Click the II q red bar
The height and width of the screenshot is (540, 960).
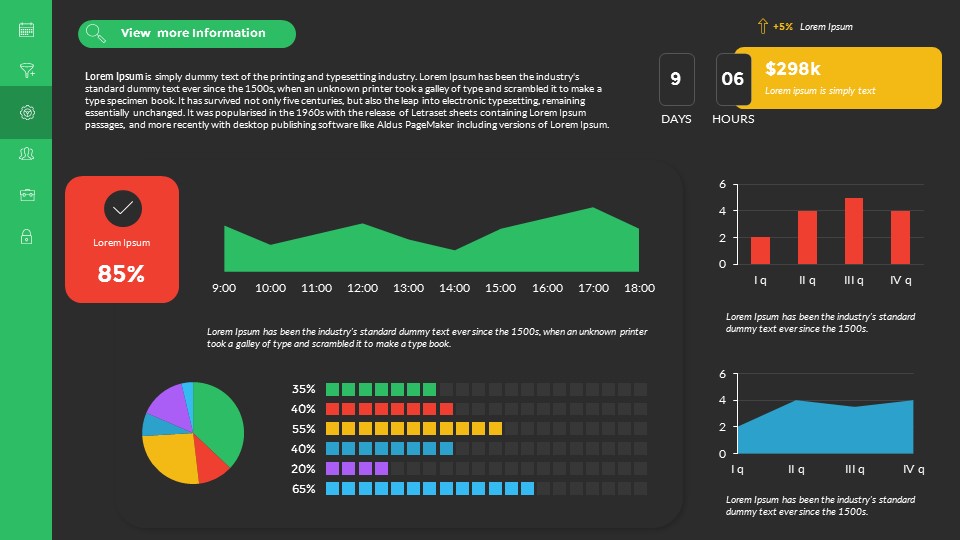click(807, 238)
